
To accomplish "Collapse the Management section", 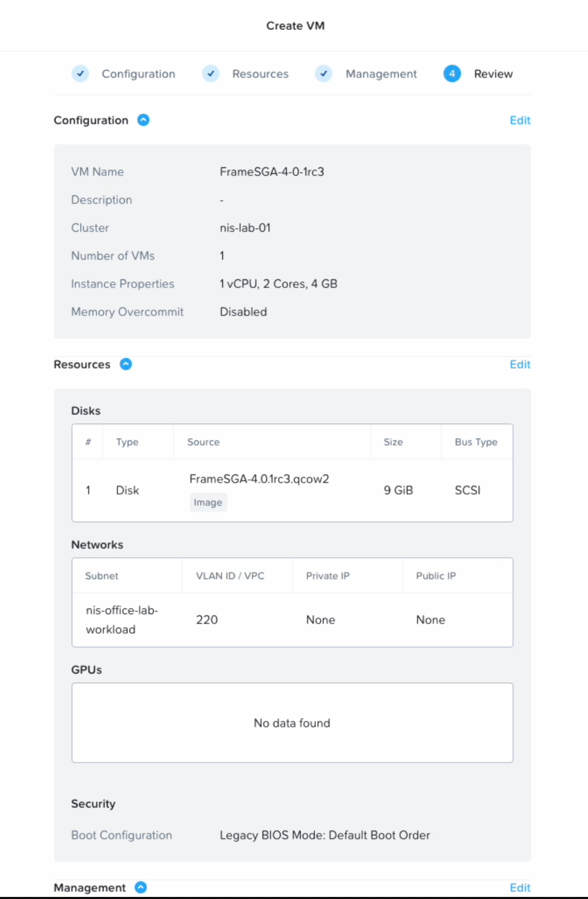I will coord(141,887).
